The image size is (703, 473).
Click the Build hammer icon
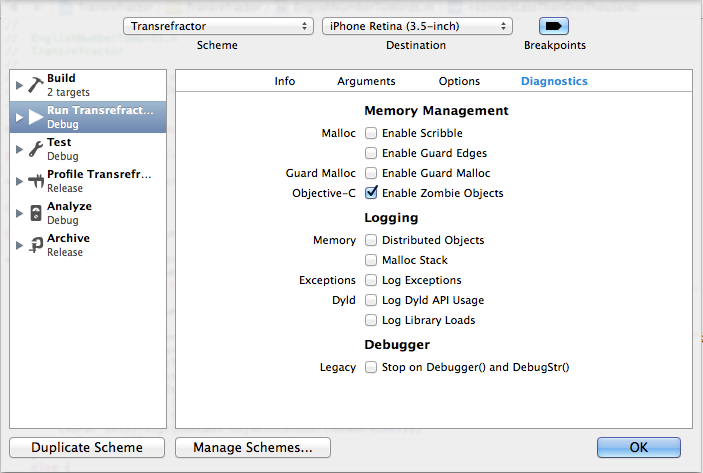35,85
